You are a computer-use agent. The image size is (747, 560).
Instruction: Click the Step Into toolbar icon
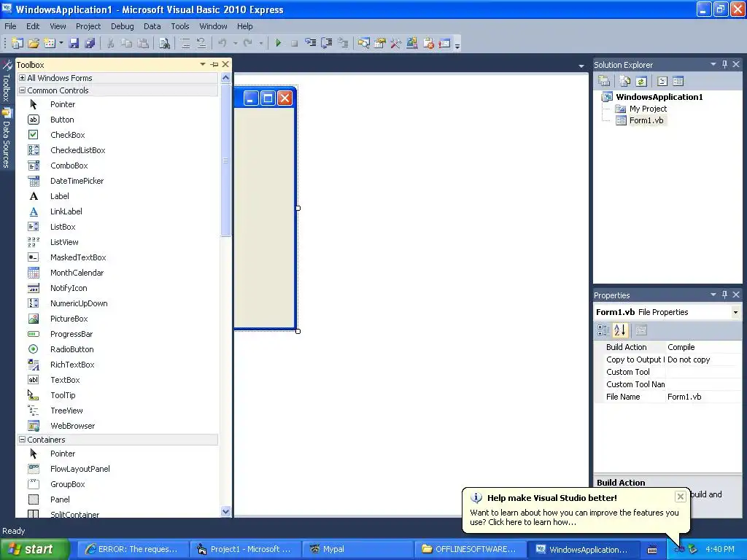311,43
